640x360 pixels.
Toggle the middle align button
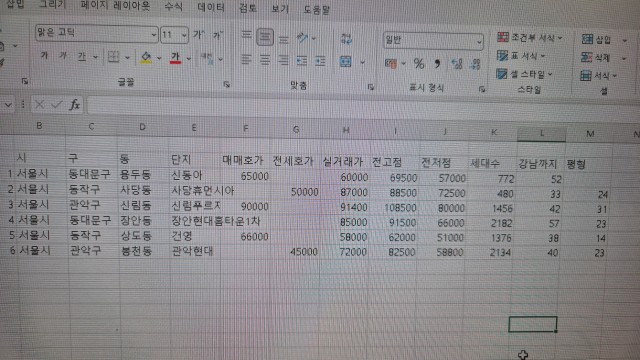(265, 37)
